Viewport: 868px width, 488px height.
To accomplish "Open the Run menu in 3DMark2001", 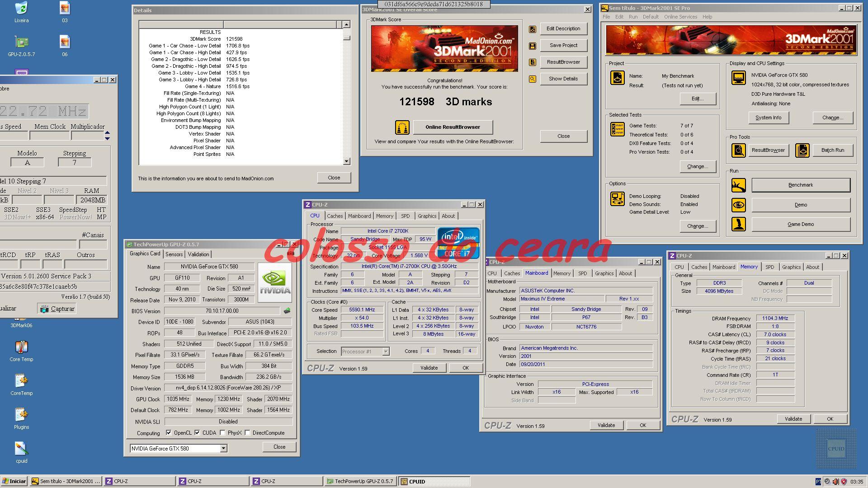I will pos(633,17).
